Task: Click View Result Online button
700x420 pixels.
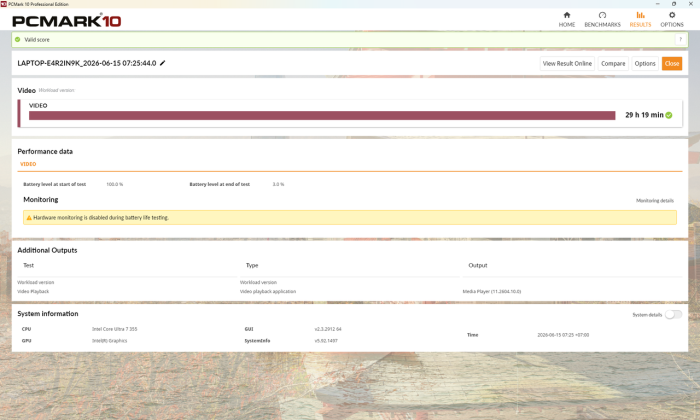Action: coord(567,63)
